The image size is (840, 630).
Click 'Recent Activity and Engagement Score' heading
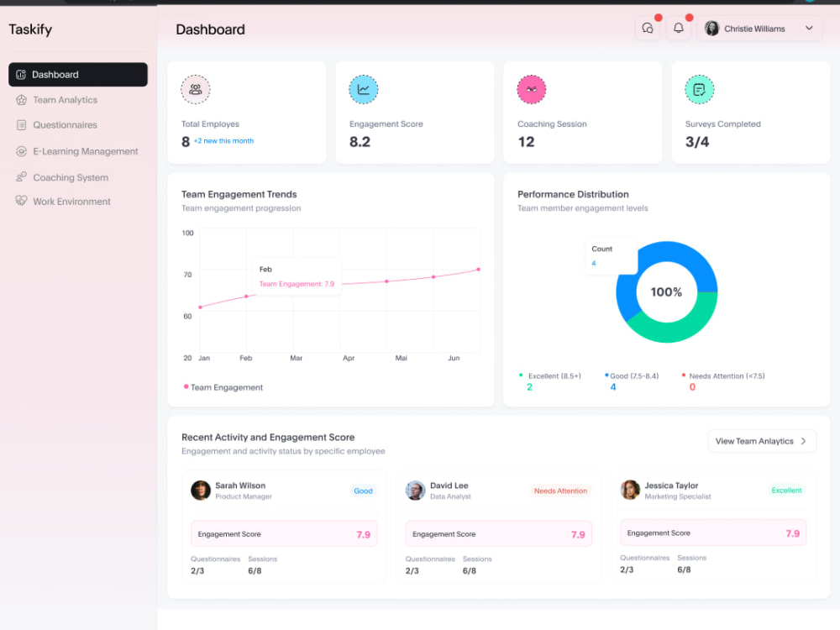pos(268,437)
